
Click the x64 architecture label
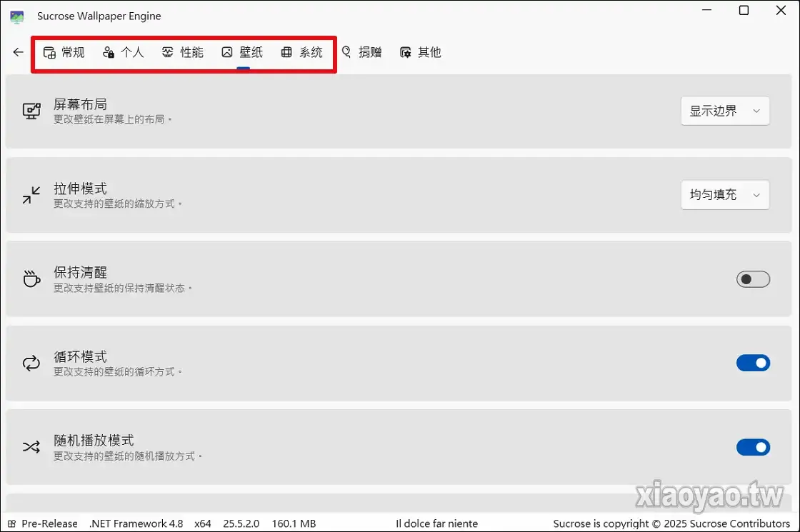tap(203, 524)
